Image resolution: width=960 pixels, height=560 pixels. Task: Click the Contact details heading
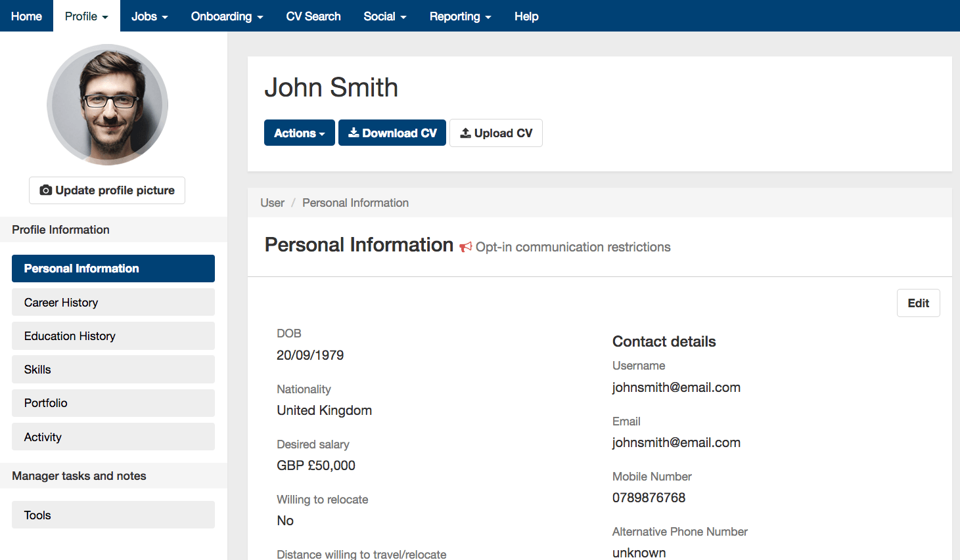point(664,341)
